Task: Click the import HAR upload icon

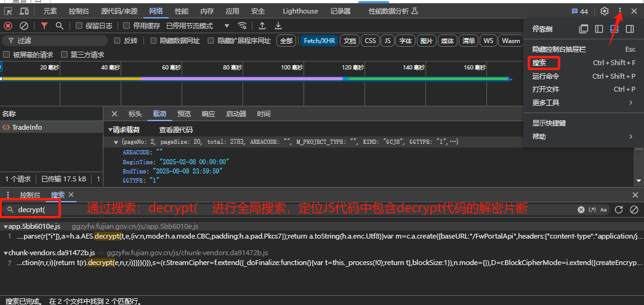Action: 262,26
